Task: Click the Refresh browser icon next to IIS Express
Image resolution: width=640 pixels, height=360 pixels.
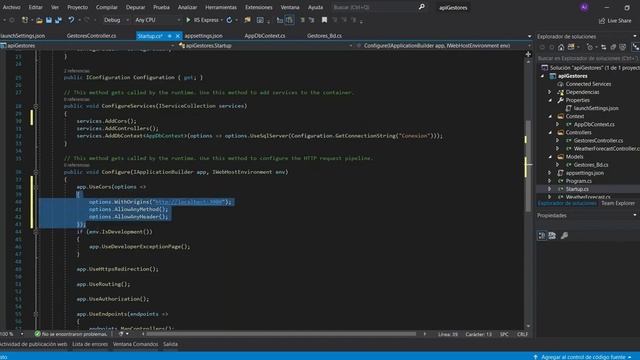Action: point(229,20)
